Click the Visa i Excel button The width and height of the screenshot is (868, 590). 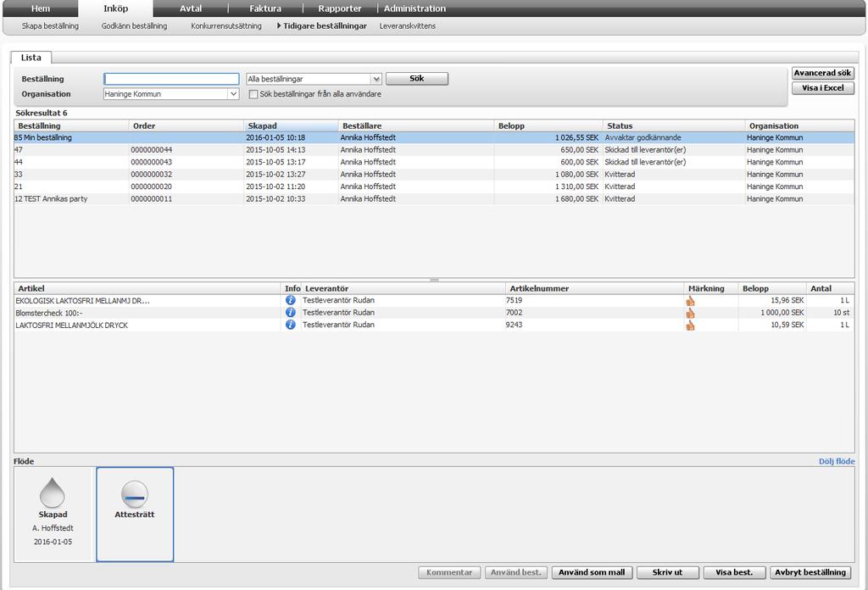click(822, 88)
